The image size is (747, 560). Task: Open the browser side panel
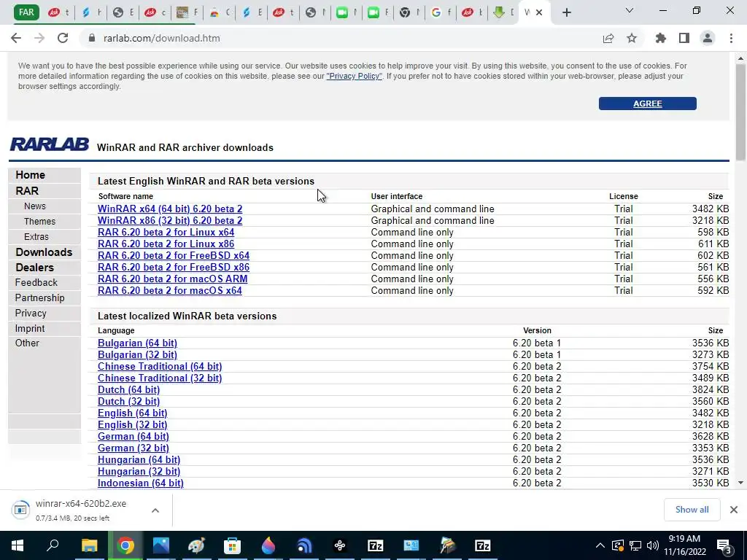pos(684,38)
